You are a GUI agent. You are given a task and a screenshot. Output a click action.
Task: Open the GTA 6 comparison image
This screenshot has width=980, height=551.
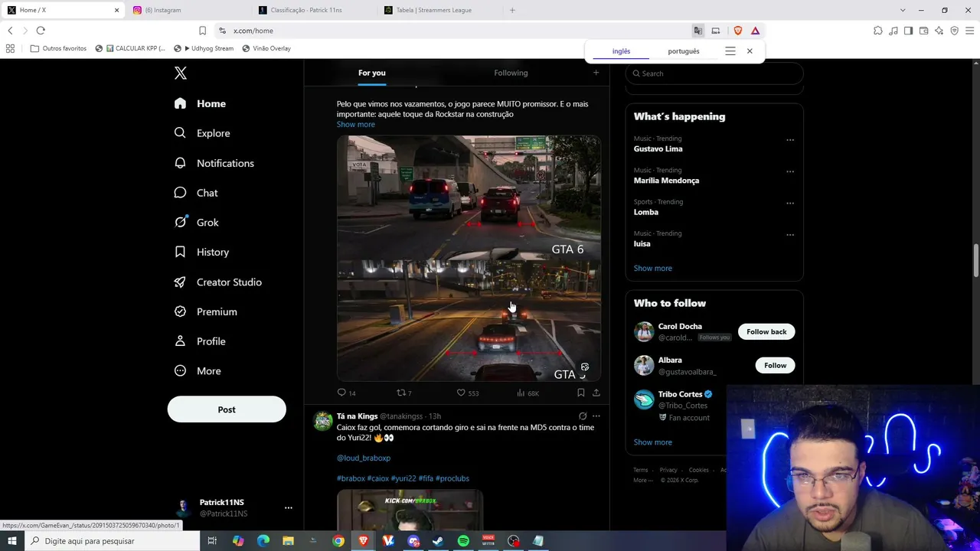coord(469,259)
